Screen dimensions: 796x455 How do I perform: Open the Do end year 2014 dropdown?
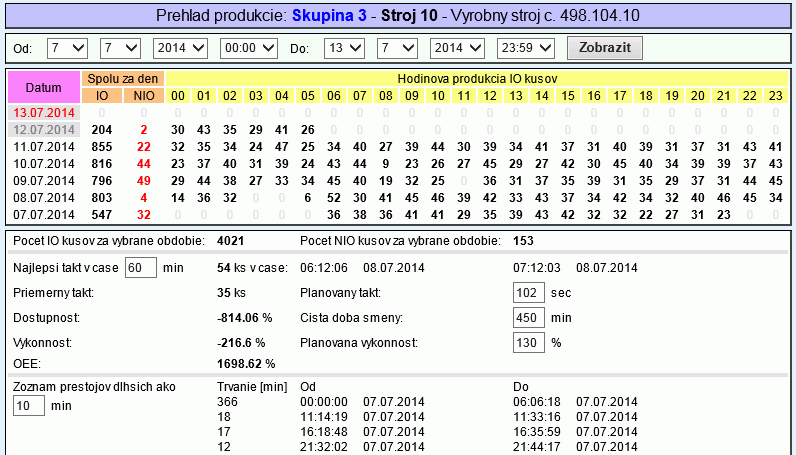click(457, 48)
